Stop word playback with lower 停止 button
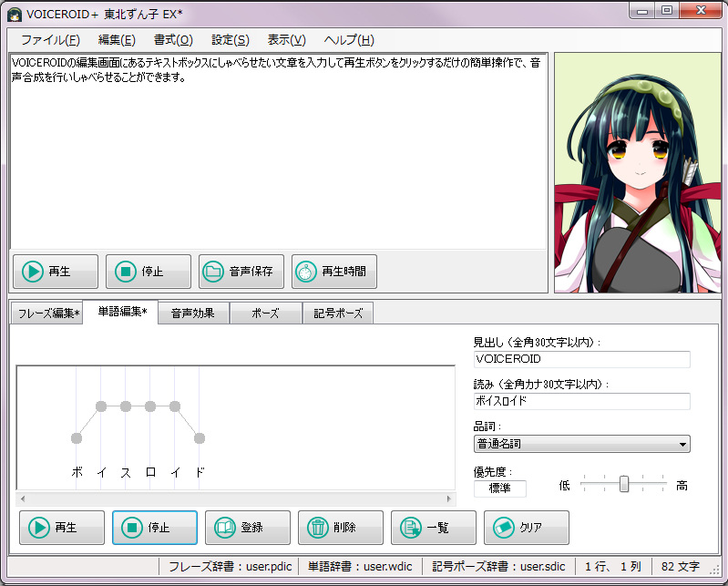The image size is (728, 586). pyautogui.click(x=155, y=528)
